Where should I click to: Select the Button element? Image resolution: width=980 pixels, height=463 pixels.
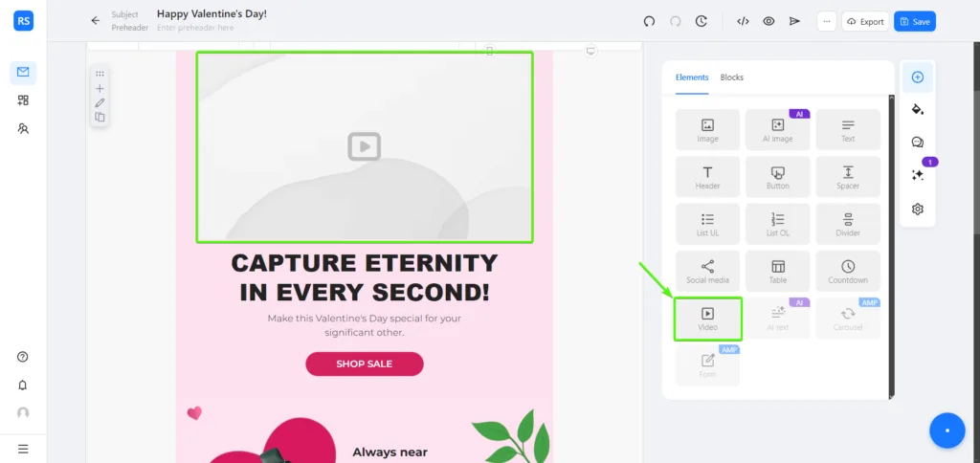(x=777, y=177)
